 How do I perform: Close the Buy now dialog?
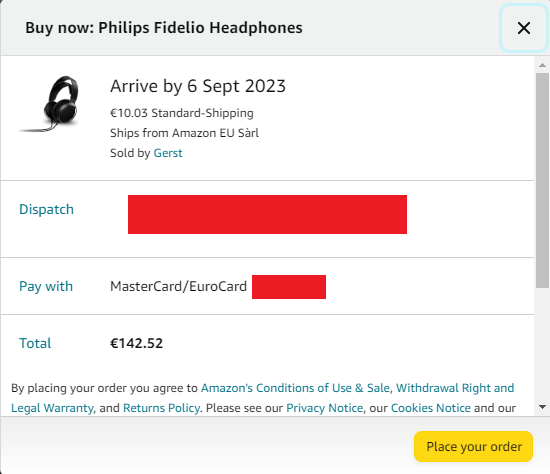pos(524,28)
